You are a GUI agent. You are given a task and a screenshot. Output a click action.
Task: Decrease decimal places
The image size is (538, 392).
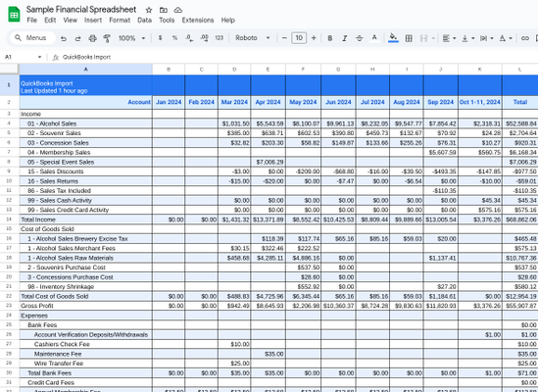(189, 38)
